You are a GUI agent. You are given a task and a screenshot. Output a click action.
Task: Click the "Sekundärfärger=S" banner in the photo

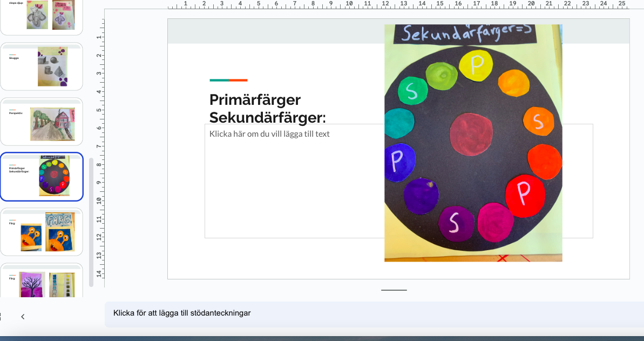click(464, 34)
